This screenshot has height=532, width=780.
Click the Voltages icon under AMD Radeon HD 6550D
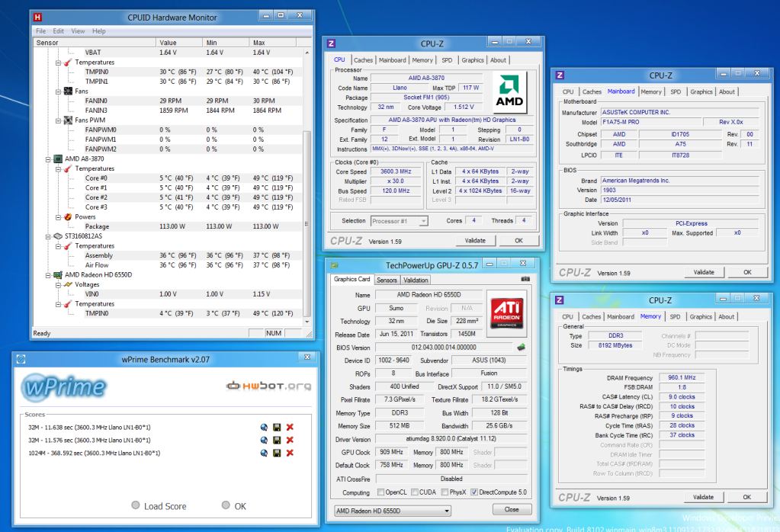coord(68,284)
